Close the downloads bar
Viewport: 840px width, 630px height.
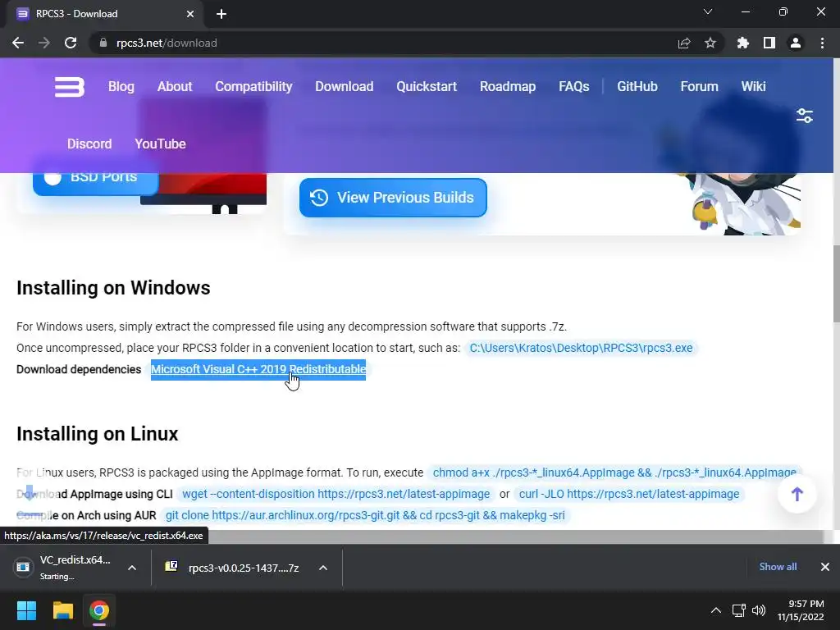(825, 567)
